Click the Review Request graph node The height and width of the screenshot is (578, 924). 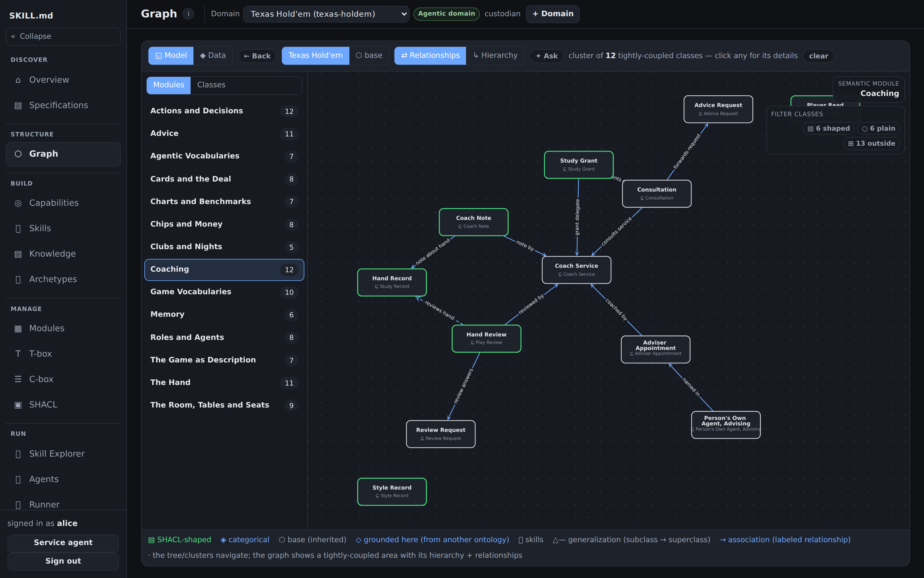pos(441,434)
